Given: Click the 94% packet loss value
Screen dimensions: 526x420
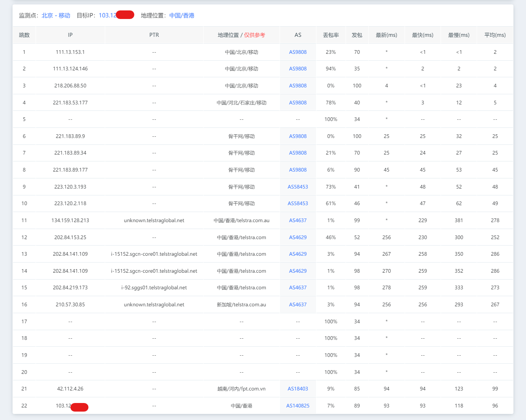Looking at the screenshot, I should pyautogui.click(x=331, y=69).
